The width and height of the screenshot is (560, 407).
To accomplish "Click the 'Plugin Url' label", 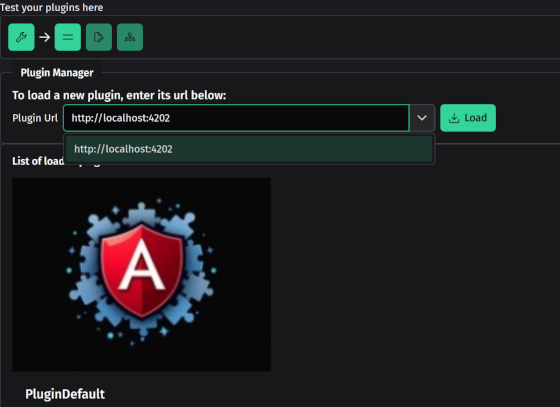I will pos(35,118).
